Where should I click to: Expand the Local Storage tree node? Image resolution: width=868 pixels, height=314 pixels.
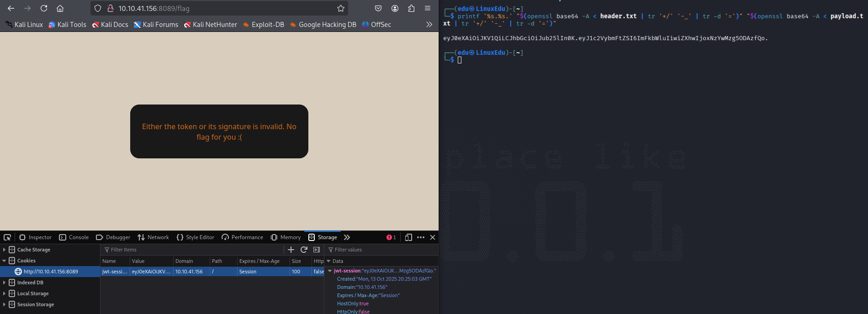4,293
